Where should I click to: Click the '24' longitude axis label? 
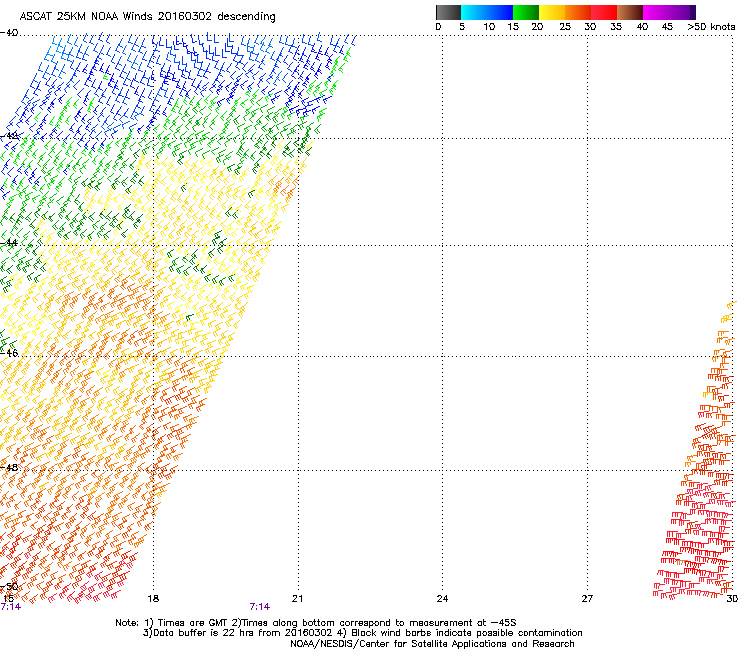point(442,599)
